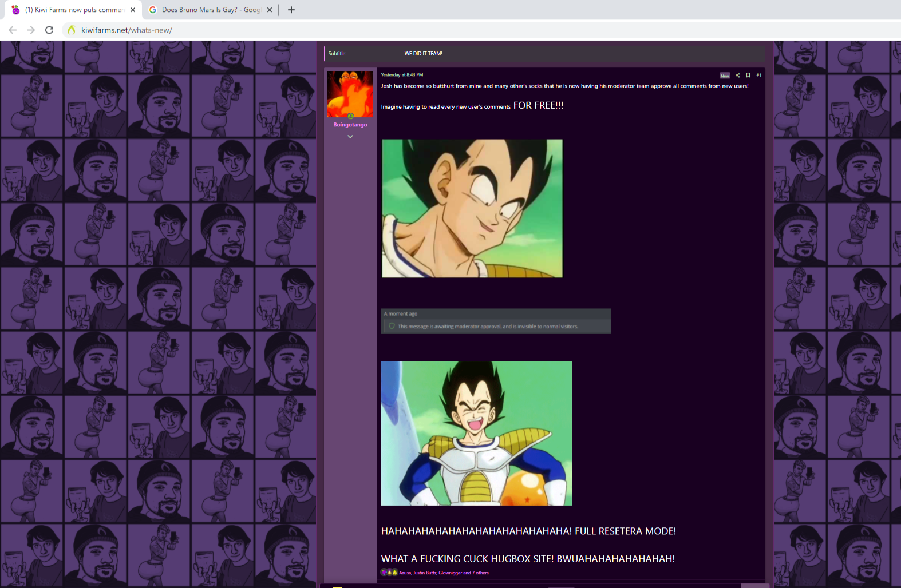
Task: Close the Kiwi Farms tab
Action: click(x=133, y=10)
